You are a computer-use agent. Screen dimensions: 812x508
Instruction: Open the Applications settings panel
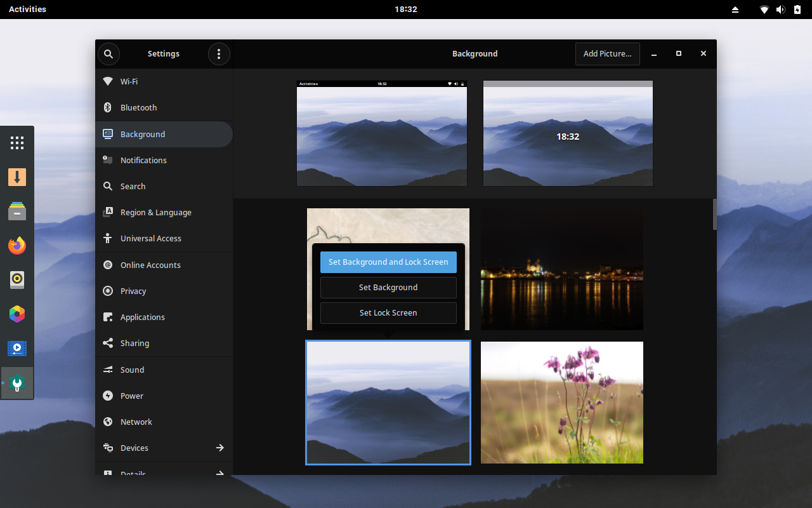[x=164, y=317]
